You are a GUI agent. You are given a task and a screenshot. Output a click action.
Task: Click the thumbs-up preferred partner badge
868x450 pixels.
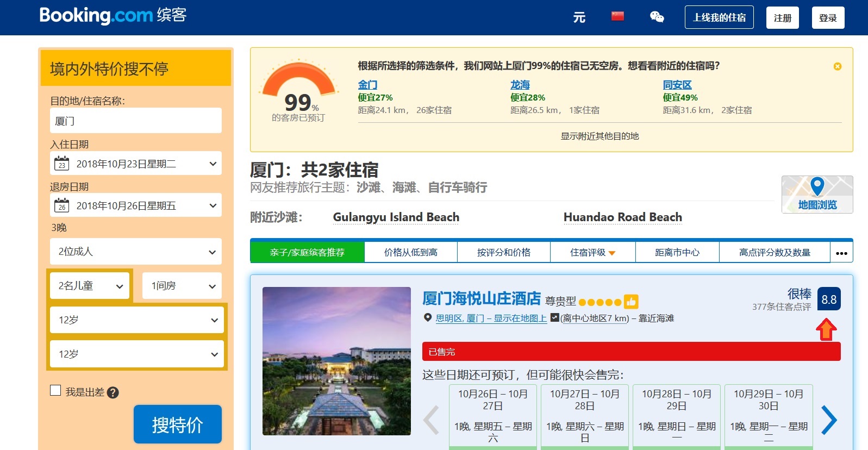coord(631,301)
